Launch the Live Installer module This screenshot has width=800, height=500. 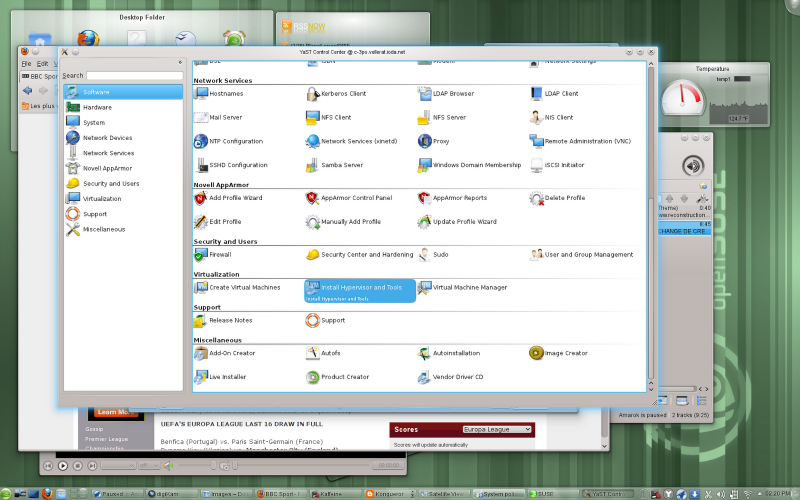pos(220,377)
